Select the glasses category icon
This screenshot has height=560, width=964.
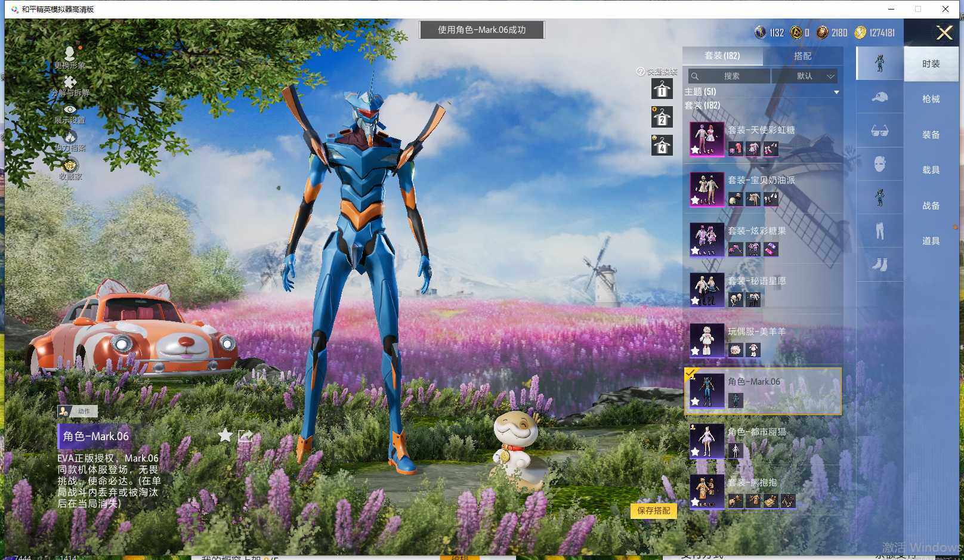click(x=880, y=131)
